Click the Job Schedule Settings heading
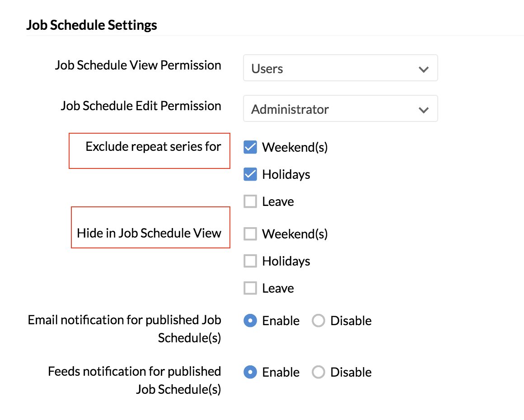The height and width of the screenshot is (420, 524). point(92,25)
